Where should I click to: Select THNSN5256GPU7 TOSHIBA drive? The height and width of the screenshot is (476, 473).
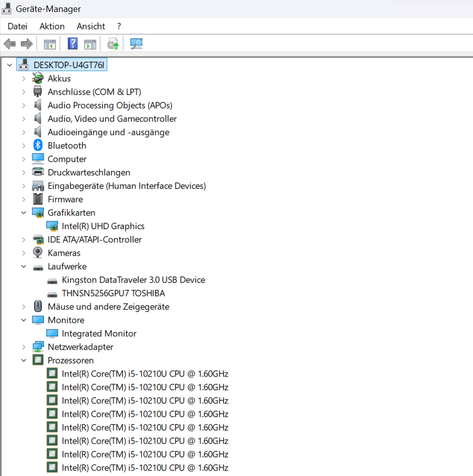(113, 293)
